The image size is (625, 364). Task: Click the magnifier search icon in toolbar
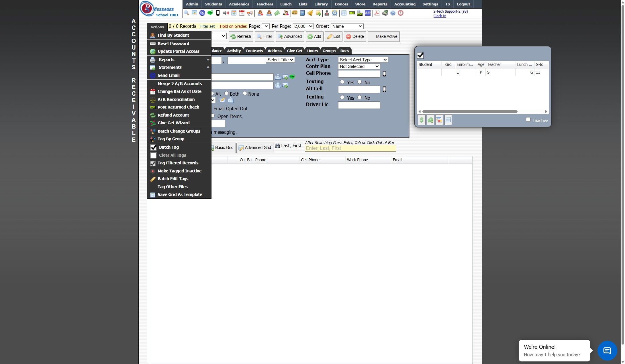pyautogui.click(x=186, y=13)
